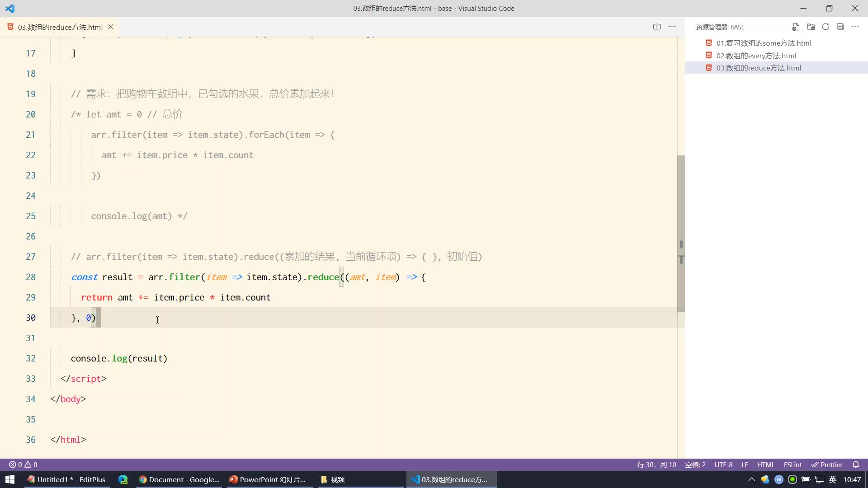The image size is (868, 488).
Task: Click HTML5 icon beside 01.复习数组的some方法.html
Action: tap(709, 43)
